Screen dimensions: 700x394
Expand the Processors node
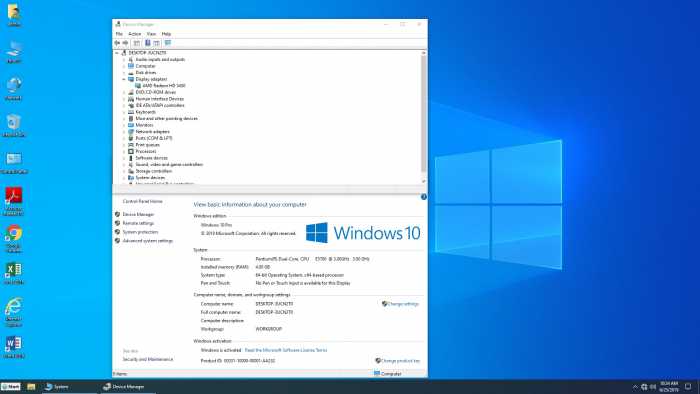tap(124, 151)
